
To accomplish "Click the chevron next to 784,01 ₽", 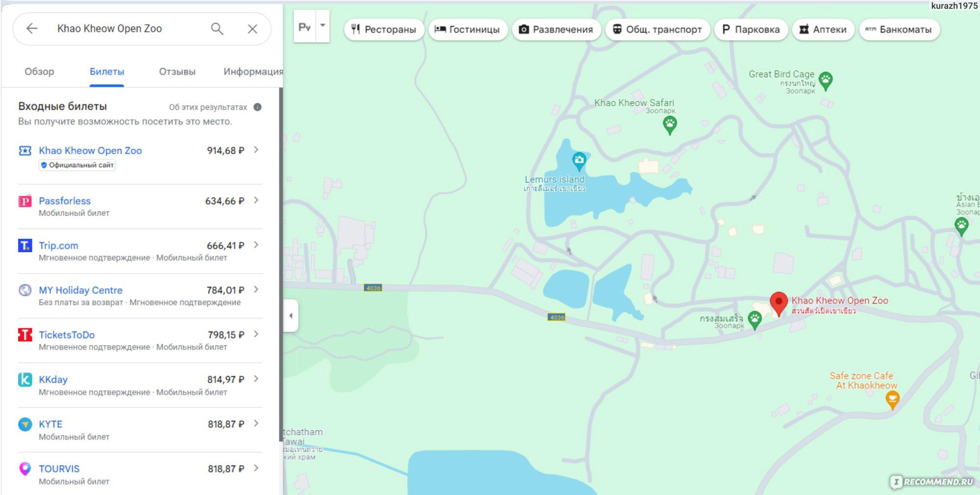I will tap(256, 289).
